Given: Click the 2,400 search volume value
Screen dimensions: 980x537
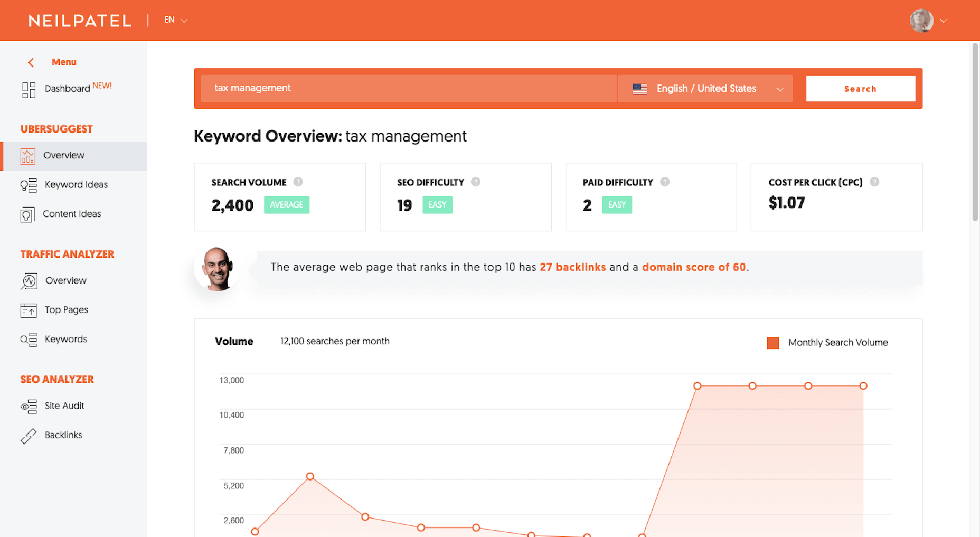Looking at the screenshot, I should [232, 205].
